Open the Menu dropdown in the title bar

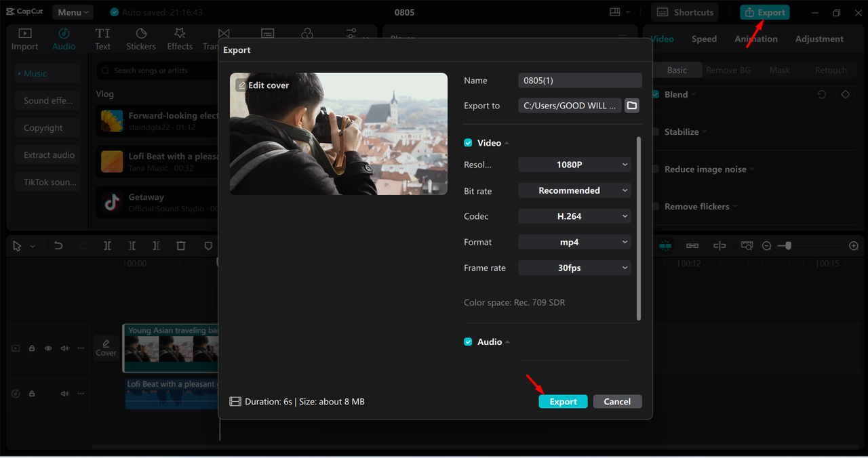tap(73, 12)
